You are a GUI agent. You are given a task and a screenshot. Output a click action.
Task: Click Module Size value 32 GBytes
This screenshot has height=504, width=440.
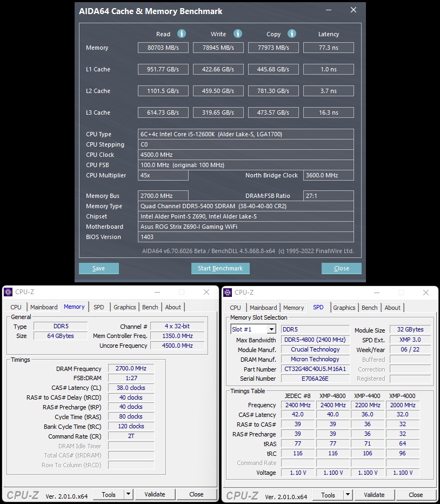point(410,329)
